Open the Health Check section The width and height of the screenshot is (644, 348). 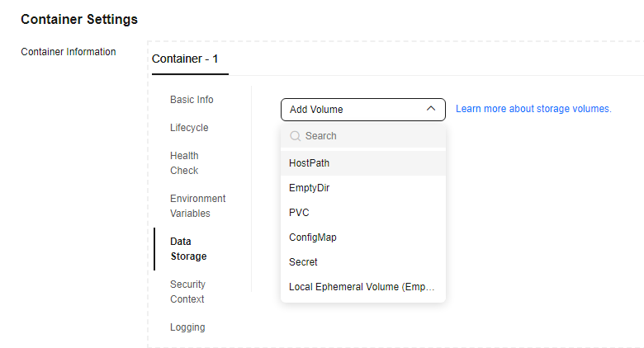184,163
